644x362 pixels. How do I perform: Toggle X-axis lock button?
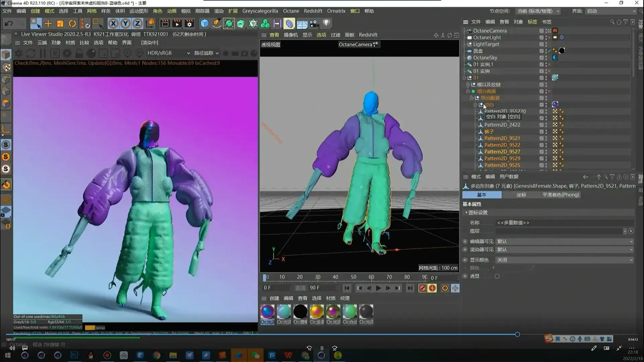pyautogui.click(x=113, y=23)
